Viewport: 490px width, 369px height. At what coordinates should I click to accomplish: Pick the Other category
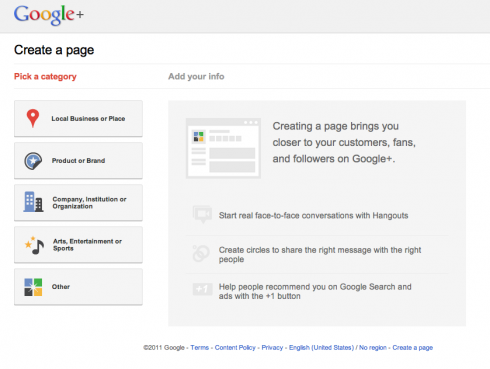pos(78,287)
